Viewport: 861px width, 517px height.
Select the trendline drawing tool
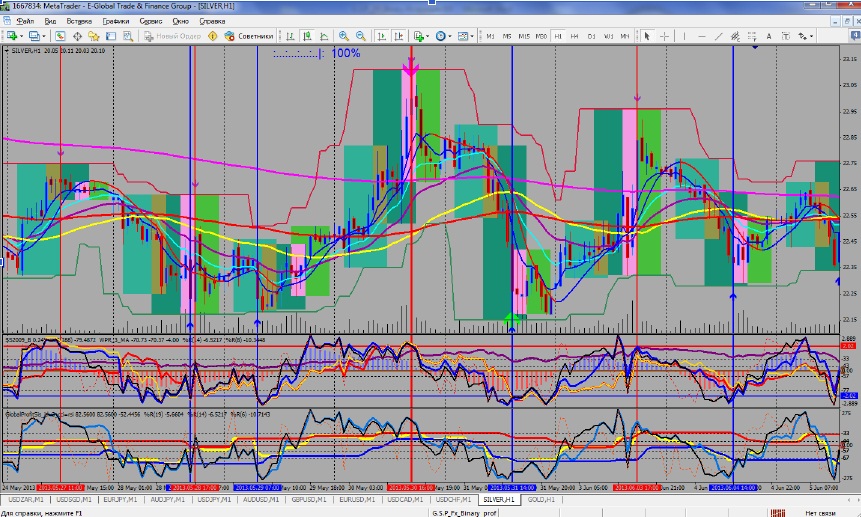[718, 36]
